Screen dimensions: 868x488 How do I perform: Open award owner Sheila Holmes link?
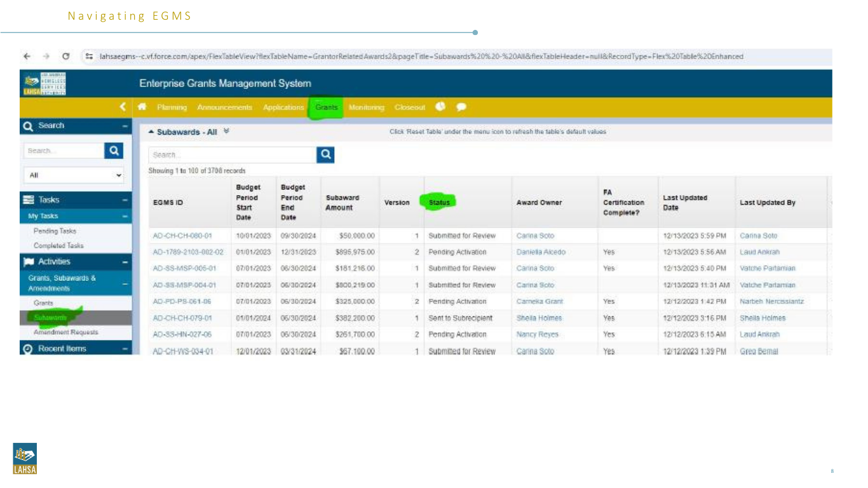click(x=539, y=318)
